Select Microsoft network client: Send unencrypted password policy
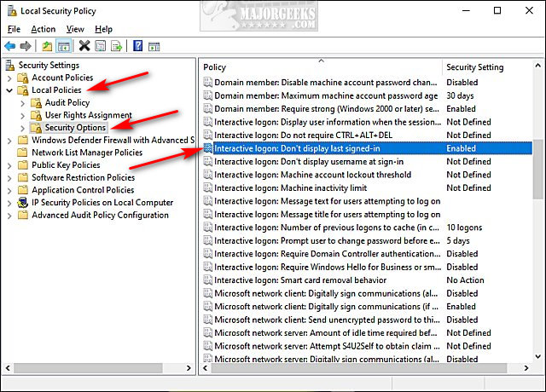The height and width of the screenshot is (392, 546). [x=367, y=320]
